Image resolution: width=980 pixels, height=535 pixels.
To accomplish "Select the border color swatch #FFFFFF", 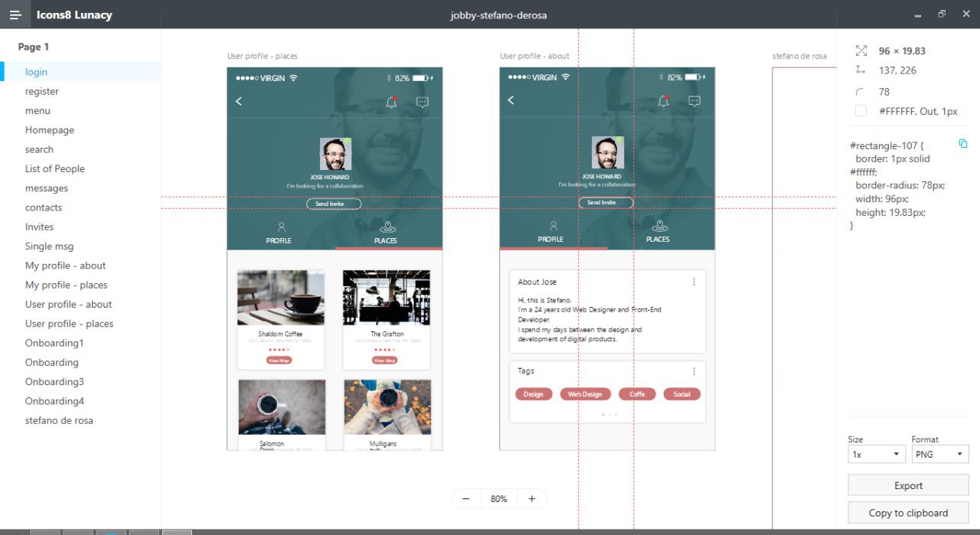I will click(861, 111).
